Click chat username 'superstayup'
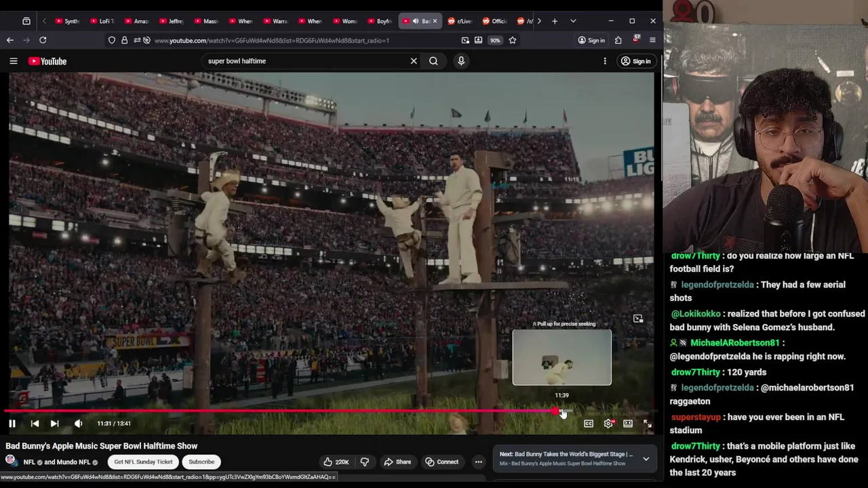 [696, 418]
